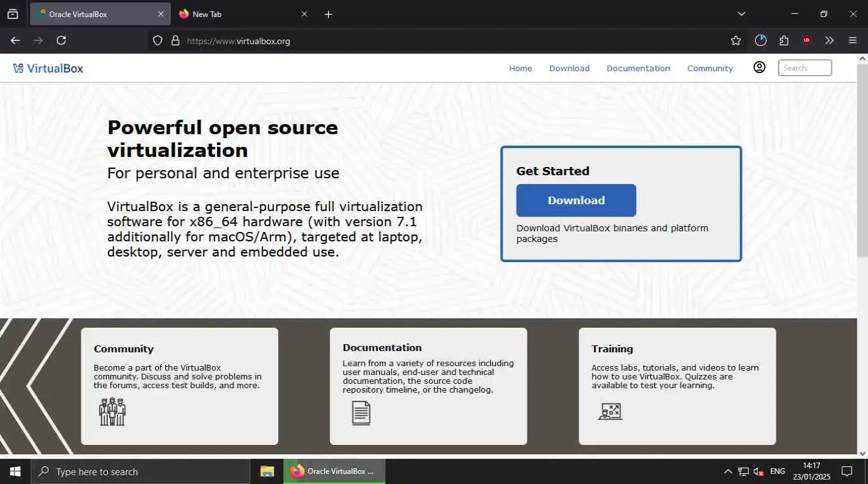Open the Firefox extensions puzzle icon
The width and height of the screenshot is (868, 484).
coord(784,40)
